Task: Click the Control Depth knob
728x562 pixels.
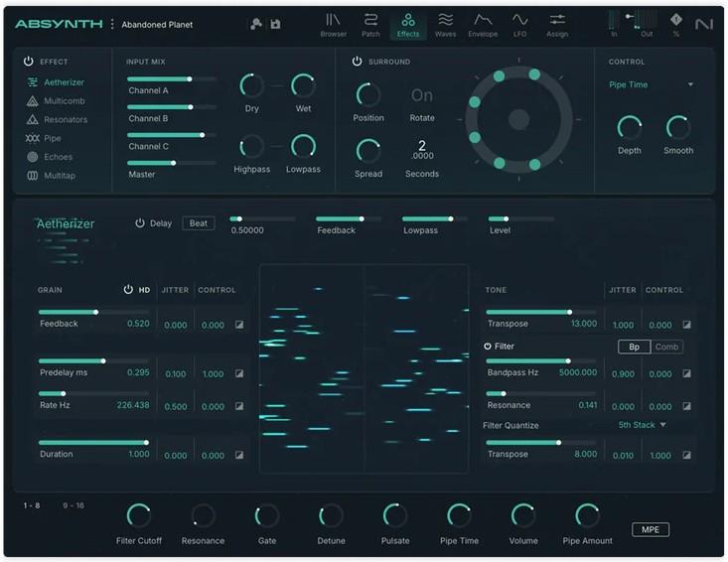Action: [x=629, y=128]
